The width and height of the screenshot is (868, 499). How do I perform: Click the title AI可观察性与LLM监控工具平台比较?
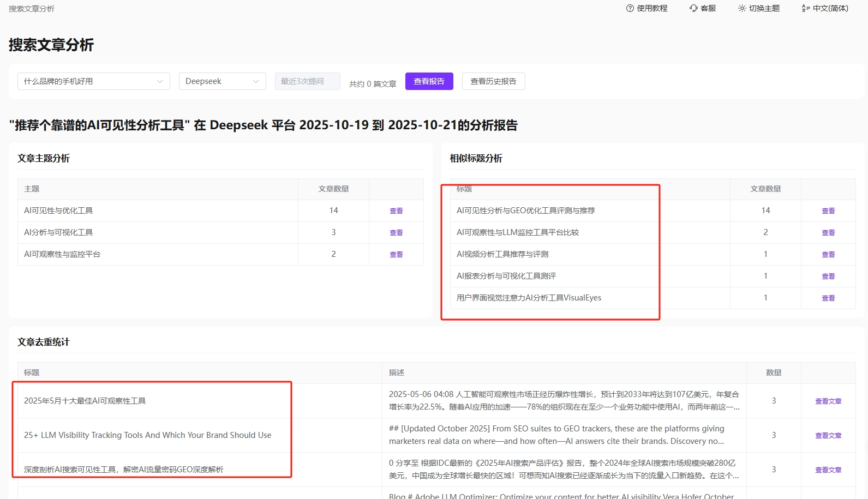point(518,232)
